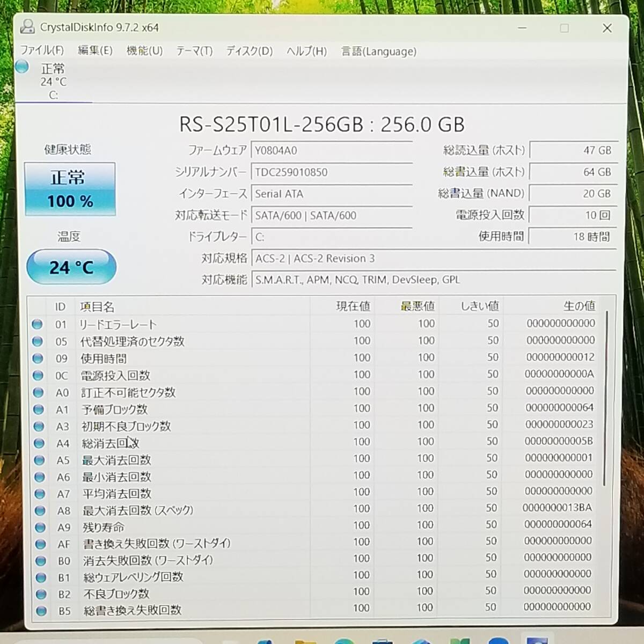Open the 編集(E) menu
The height and width of the screenshot is (644, 644).
click(x=95, y=50)
